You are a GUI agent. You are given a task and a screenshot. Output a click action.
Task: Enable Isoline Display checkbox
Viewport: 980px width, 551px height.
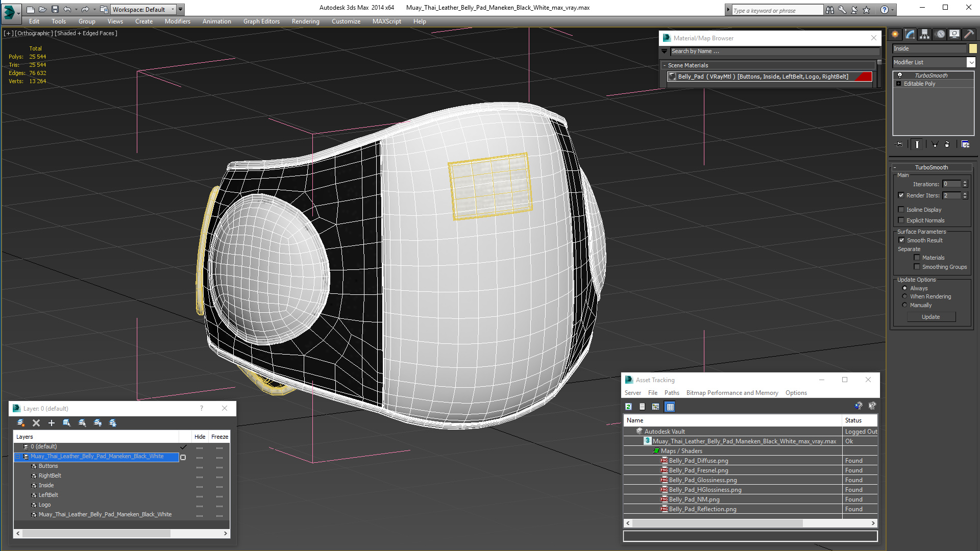click(x=901, y=210)
